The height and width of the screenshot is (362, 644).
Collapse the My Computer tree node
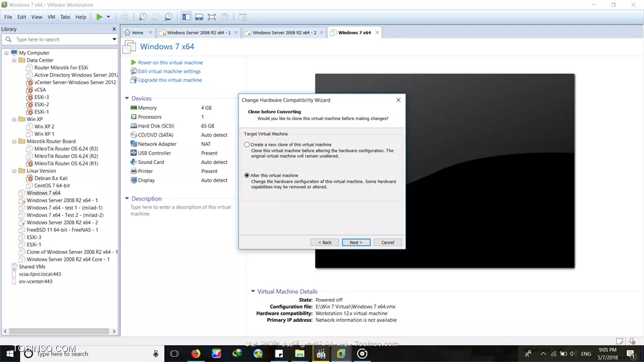(6, 53)
